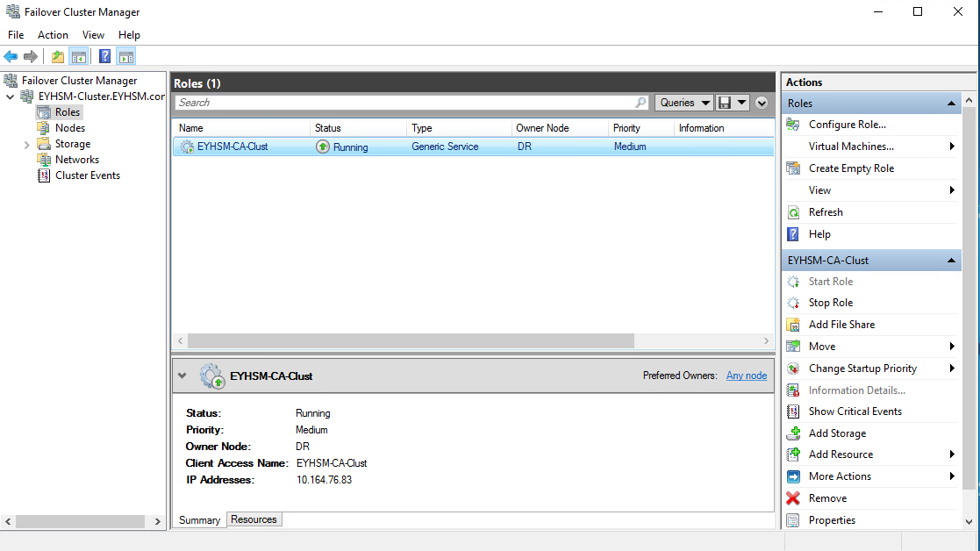Screen dimensions: 980x551
Task: Sort by the Owner Node column header
Action: pyautogui.click(x=560, y=128)
